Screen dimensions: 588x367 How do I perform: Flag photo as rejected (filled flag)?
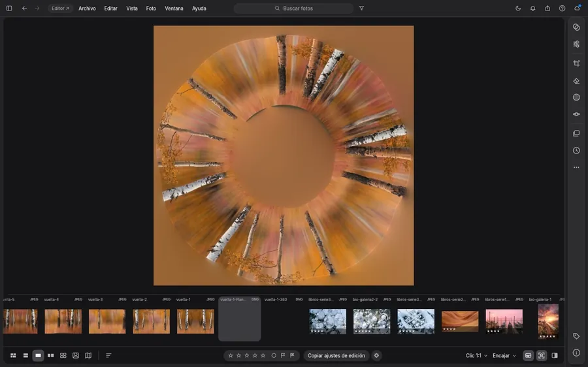coord(292,355)
